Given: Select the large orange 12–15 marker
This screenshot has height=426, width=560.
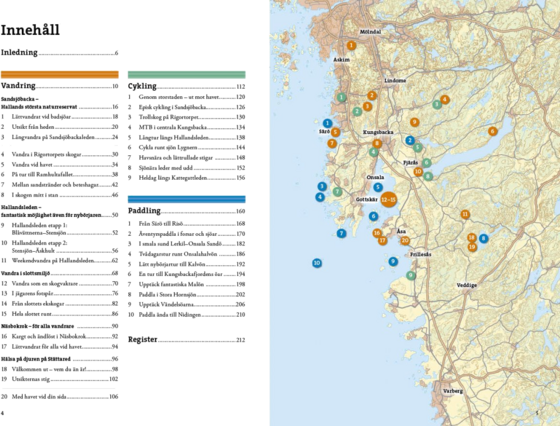Looking at the screenshot, I should pyautogui.click(x=389, y=200).
